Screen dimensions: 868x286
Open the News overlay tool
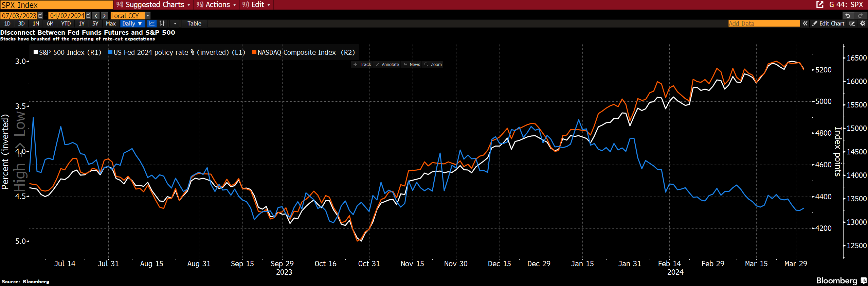[412, 65]
